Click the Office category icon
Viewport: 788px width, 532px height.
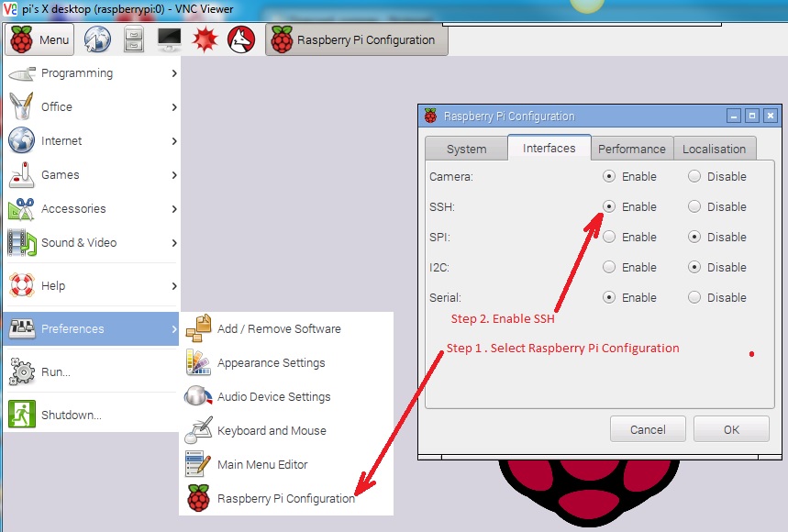pos(22,106)
